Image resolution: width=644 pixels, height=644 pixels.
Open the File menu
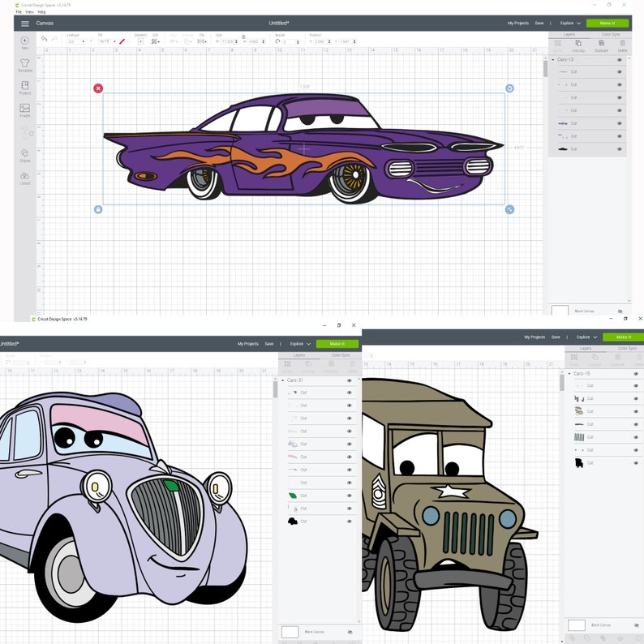(19, 12)
